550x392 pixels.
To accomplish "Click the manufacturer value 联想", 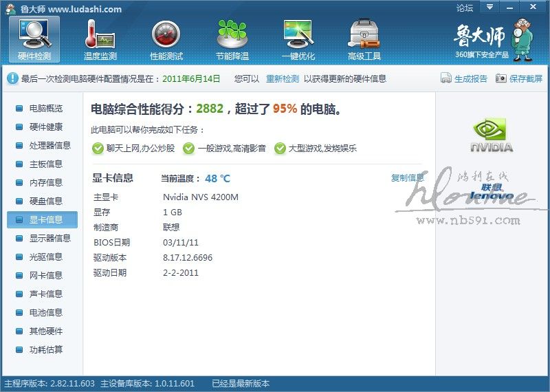I will (171, 228).
